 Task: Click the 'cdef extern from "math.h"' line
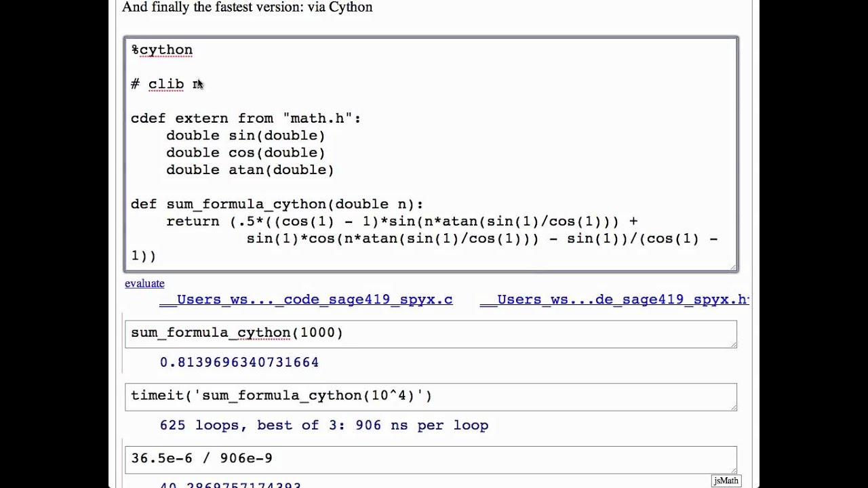click(246, 119)
